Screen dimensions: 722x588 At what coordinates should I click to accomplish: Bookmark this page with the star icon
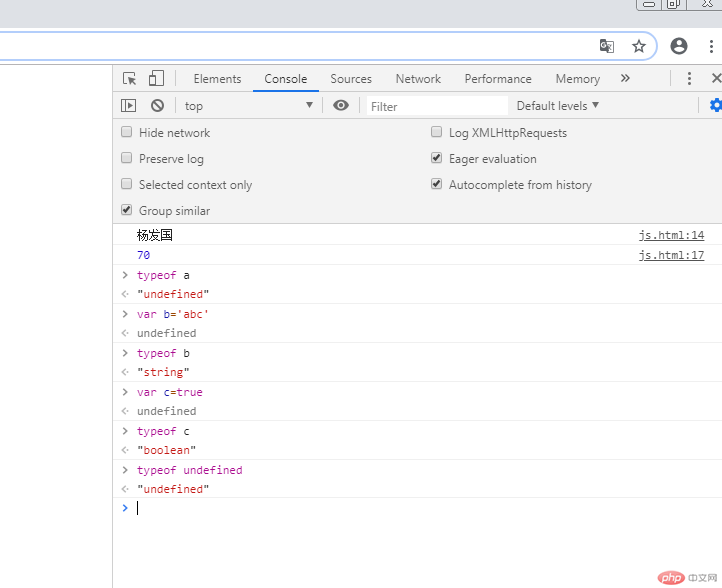(639, 46)
